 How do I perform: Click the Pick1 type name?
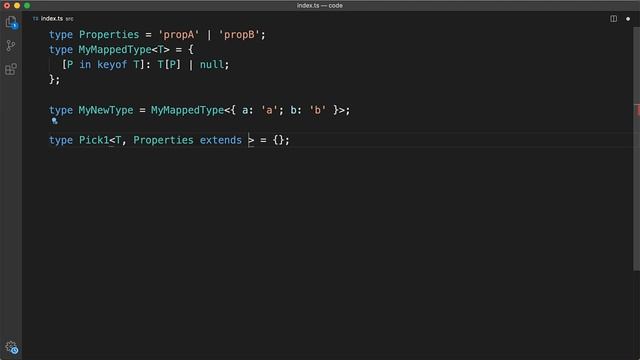pos(94,140)
